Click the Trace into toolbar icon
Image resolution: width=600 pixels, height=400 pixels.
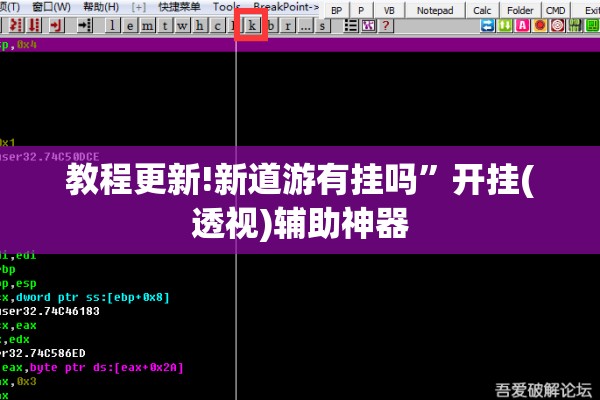(16, 26)
